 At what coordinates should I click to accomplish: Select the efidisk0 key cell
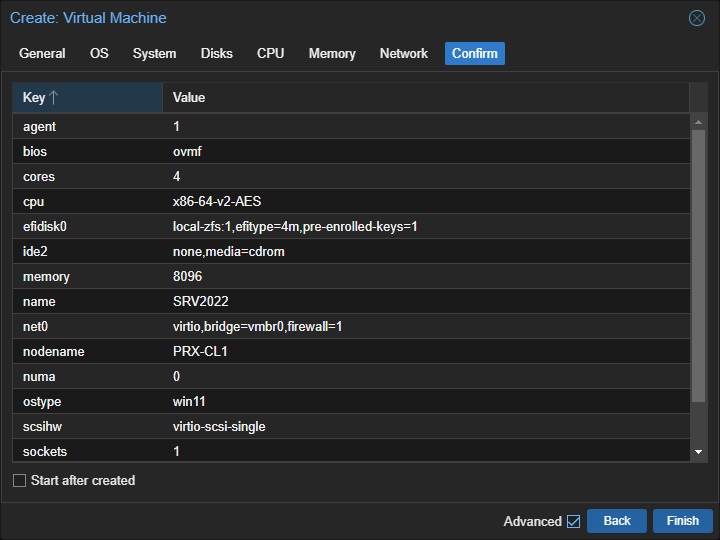(87, 226)
